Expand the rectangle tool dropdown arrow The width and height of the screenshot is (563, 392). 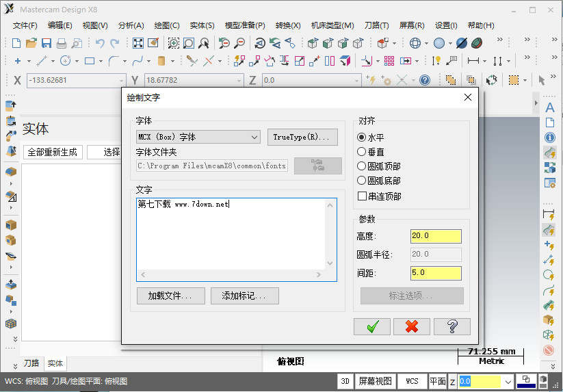[x=101, y=62]
